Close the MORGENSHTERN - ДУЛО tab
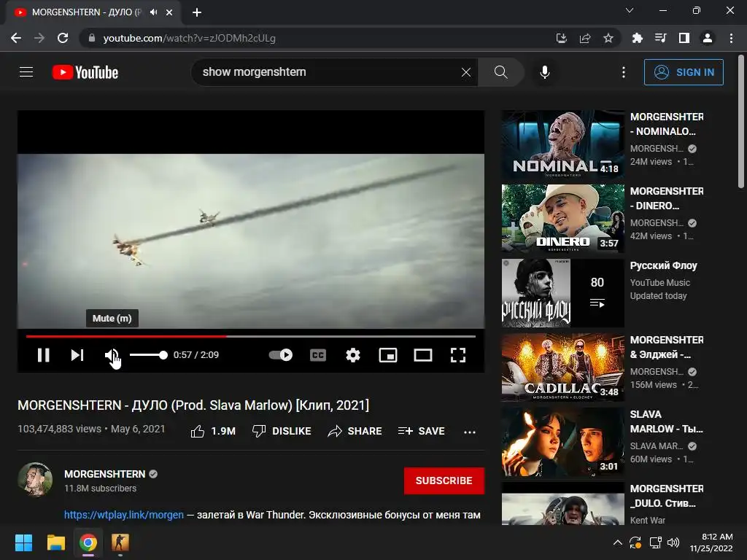The image size is (747, 560). click(x=169, y=12)
